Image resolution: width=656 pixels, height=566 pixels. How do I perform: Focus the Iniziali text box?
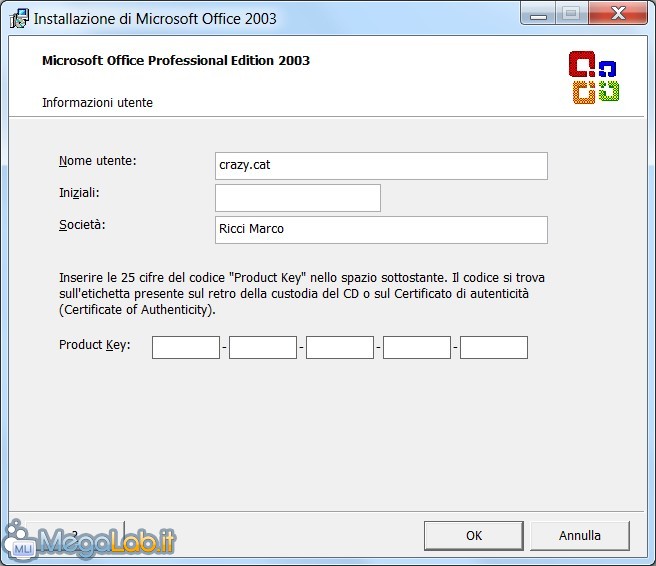coord(298,198)
